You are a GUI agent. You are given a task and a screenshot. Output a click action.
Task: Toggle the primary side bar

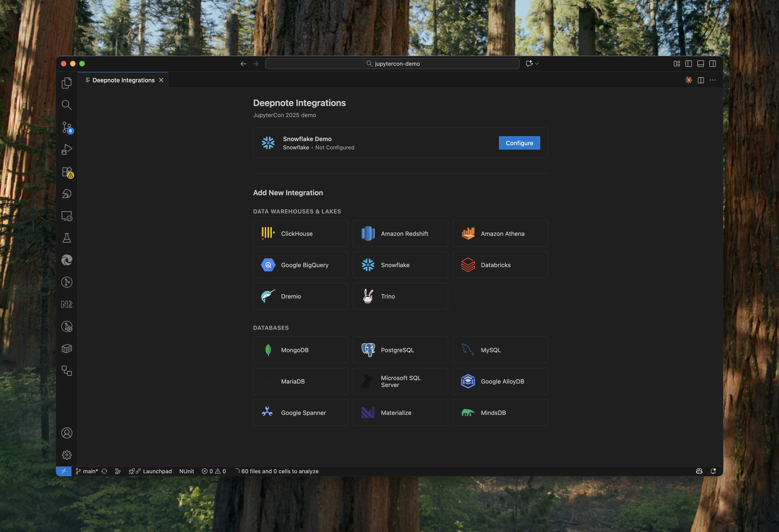tap(688, 64)
